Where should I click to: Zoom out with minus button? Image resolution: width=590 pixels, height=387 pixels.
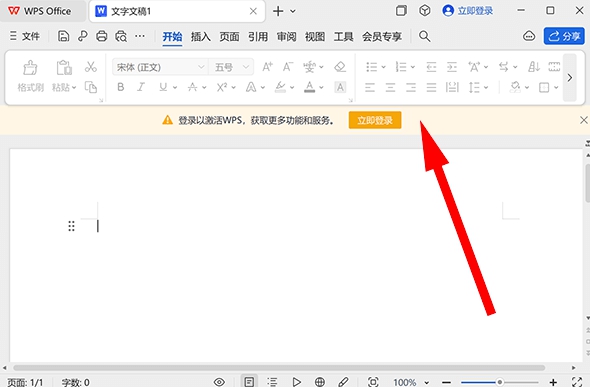tap(446, 382)
